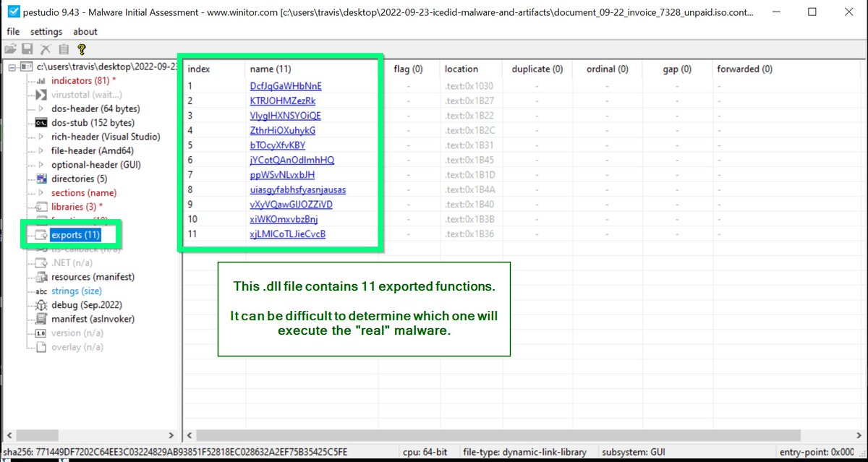Select the libraries (3) label in tree
Image resolution: width=868 pixels, height=462 pixels.
tap(77, 207)
